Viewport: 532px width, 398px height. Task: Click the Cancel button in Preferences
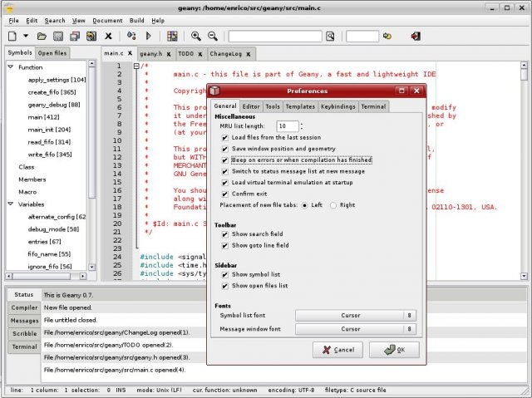coord(337,350)
